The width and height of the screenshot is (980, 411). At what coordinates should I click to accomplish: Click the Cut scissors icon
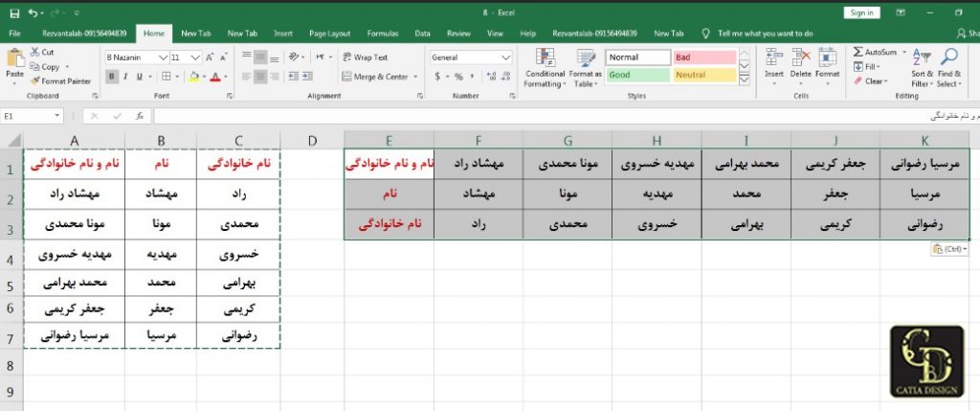(x=35, y=53)
